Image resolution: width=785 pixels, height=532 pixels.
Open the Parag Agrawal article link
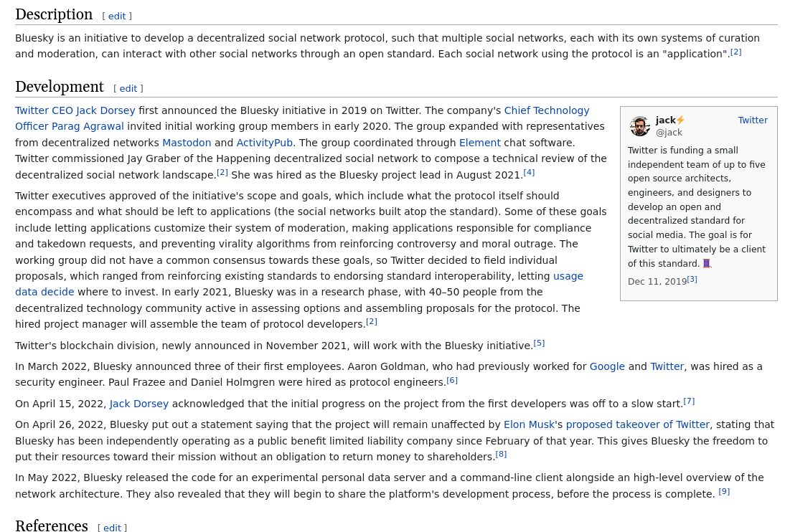click(88, 127)
